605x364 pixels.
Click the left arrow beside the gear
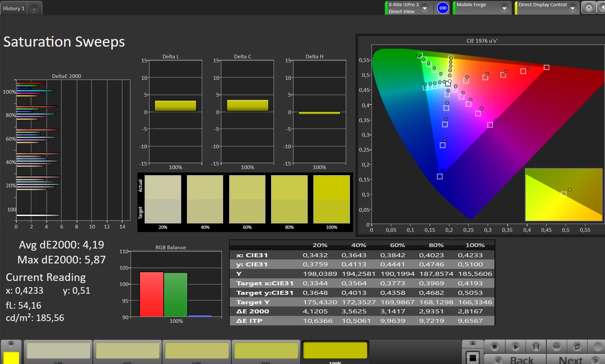click(x=601, y=8)
